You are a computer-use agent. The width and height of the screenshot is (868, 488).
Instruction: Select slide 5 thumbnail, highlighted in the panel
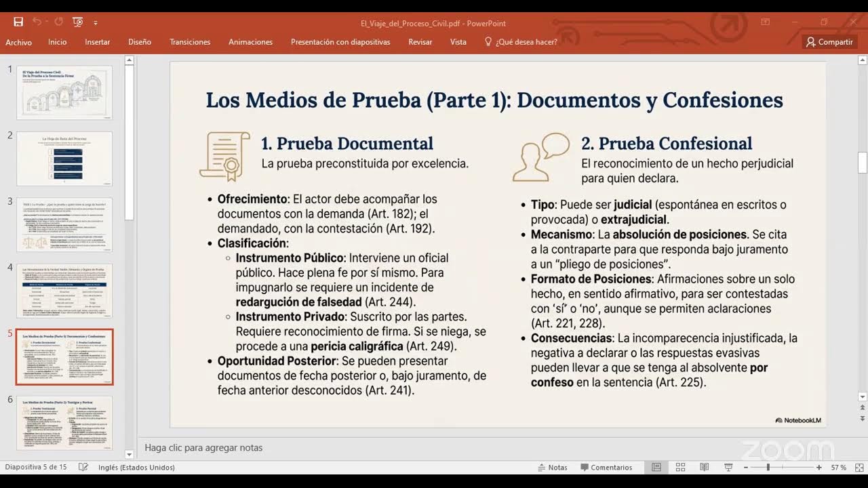pyautogui.click(x=64, y=357)
